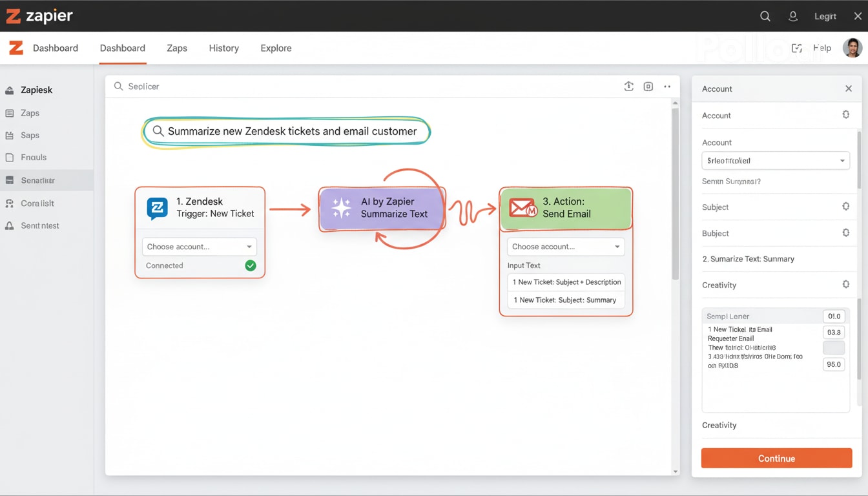Screen dimensions: 868x496
Task: Expand Choose account dropdown in Zendesk step
Action: pos(200,247)
